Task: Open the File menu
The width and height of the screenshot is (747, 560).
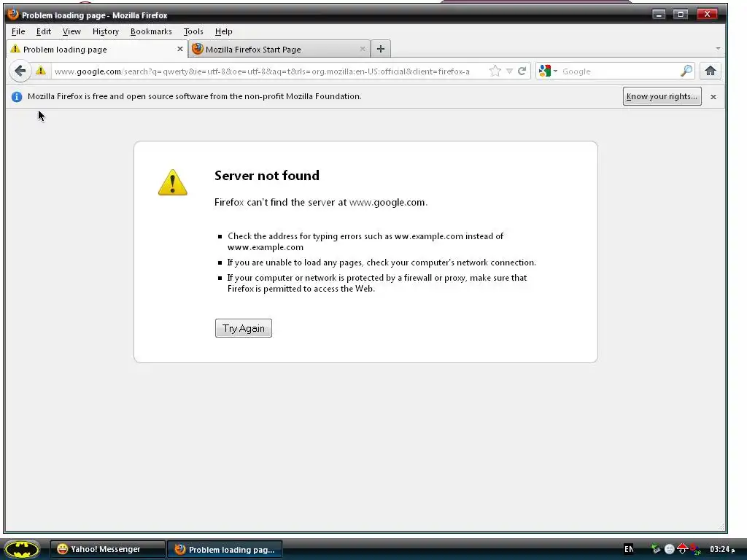Action: (x=18, y=31)
